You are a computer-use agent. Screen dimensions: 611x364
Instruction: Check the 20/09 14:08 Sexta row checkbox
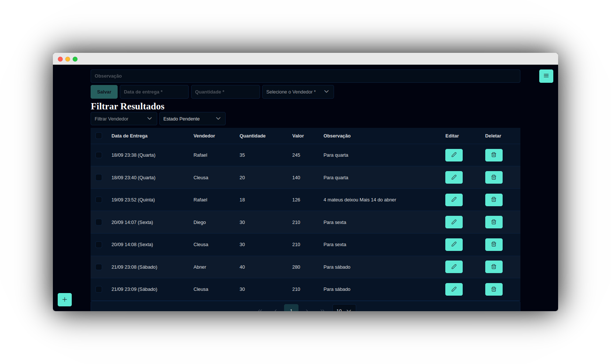coord(99,245)
